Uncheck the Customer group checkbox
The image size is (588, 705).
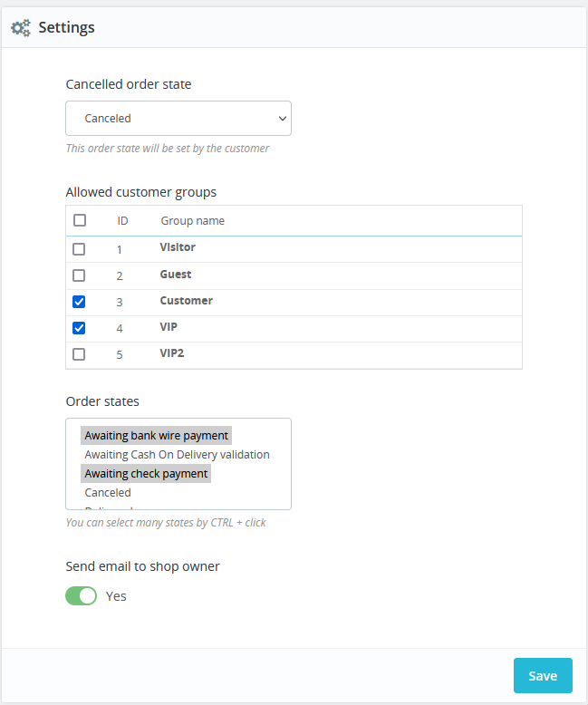point(80,302)
